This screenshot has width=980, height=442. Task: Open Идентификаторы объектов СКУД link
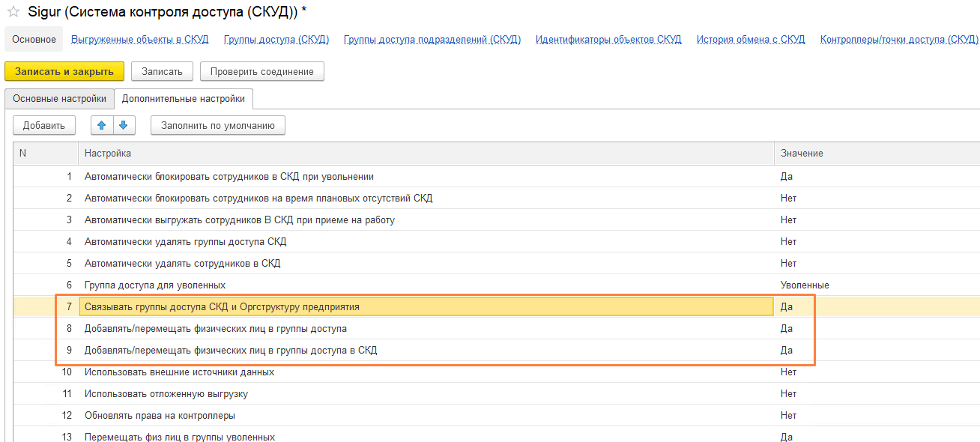(608, 39)
